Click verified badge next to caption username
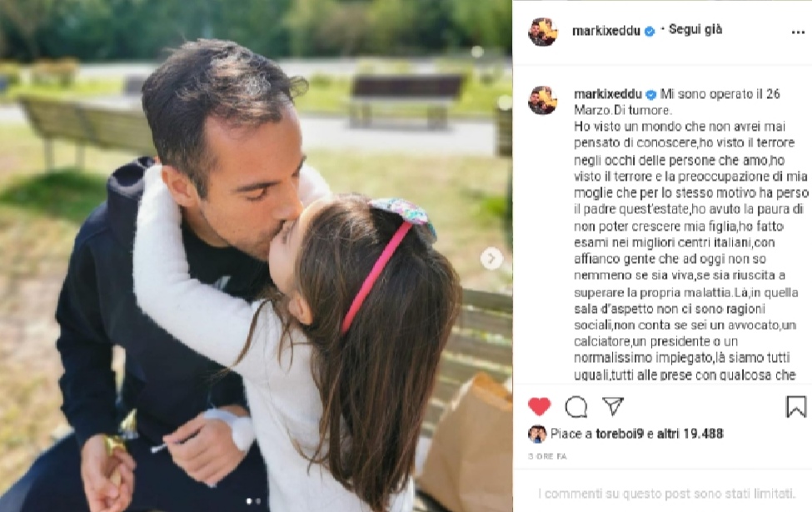 [651, 94]
